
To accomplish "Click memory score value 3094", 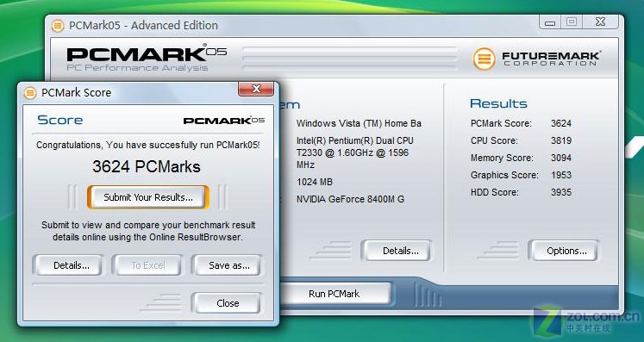I will (561, 158).
